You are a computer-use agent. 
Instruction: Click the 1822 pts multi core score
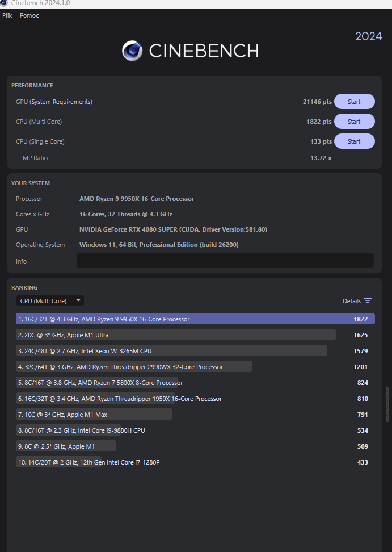click(319, 122)
